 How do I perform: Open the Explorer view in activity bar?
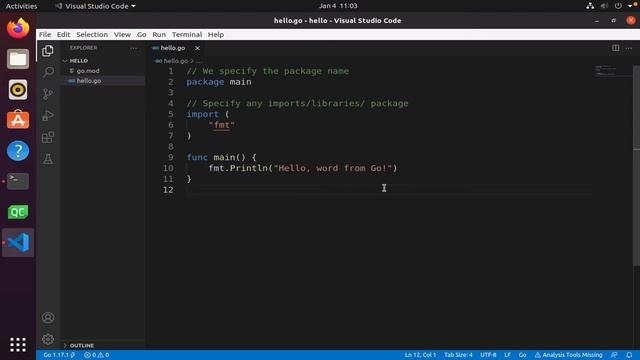pos(48,51)
